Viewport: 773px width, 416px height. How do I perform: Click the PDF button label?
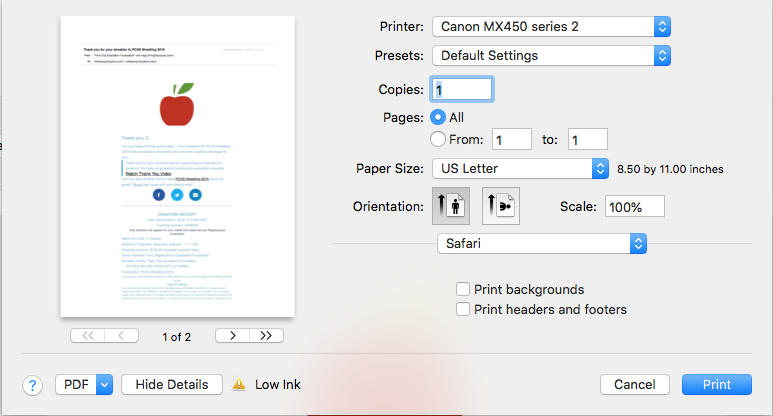click(x=76, y=384)
